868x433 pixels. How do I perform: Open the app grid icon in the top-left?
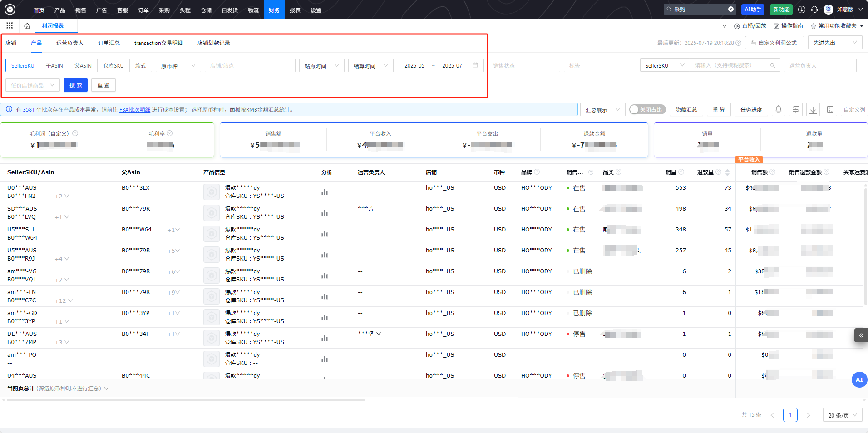9,25
